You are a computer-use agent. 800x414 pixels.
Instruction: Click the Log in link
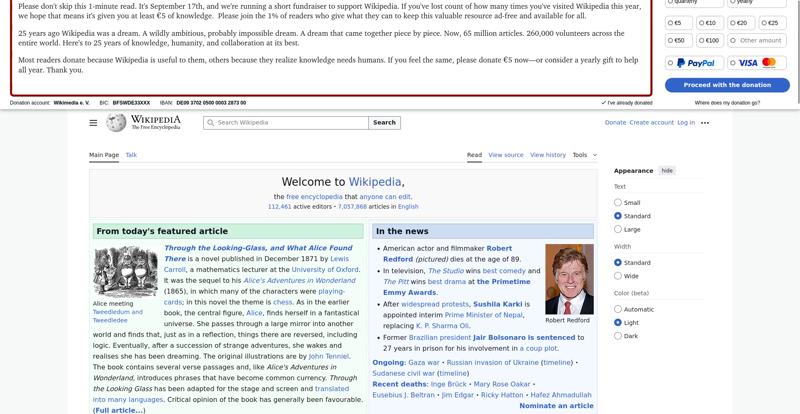(686, 123)
